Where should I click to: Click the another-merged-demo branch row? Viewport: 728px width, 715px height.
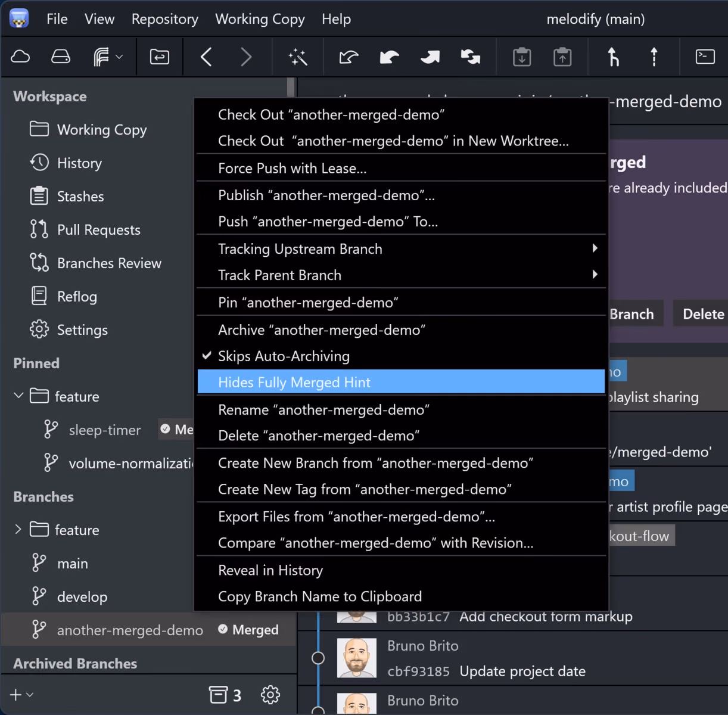[148, 630]
